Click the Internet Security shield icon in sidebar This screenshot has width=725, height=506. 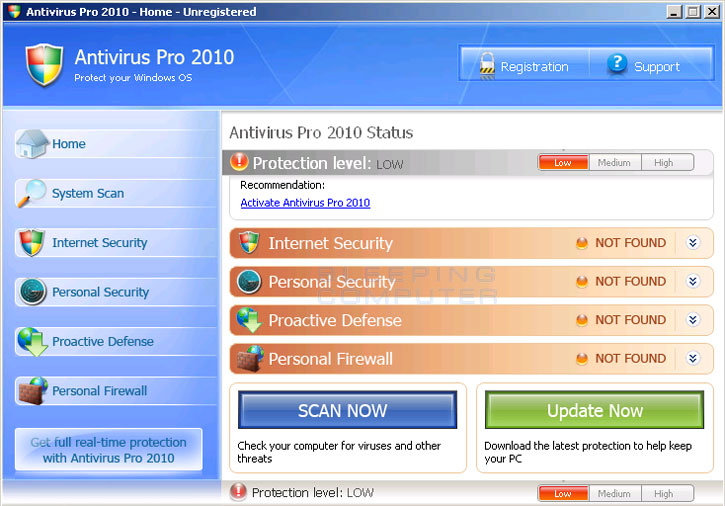pos(32,242)
